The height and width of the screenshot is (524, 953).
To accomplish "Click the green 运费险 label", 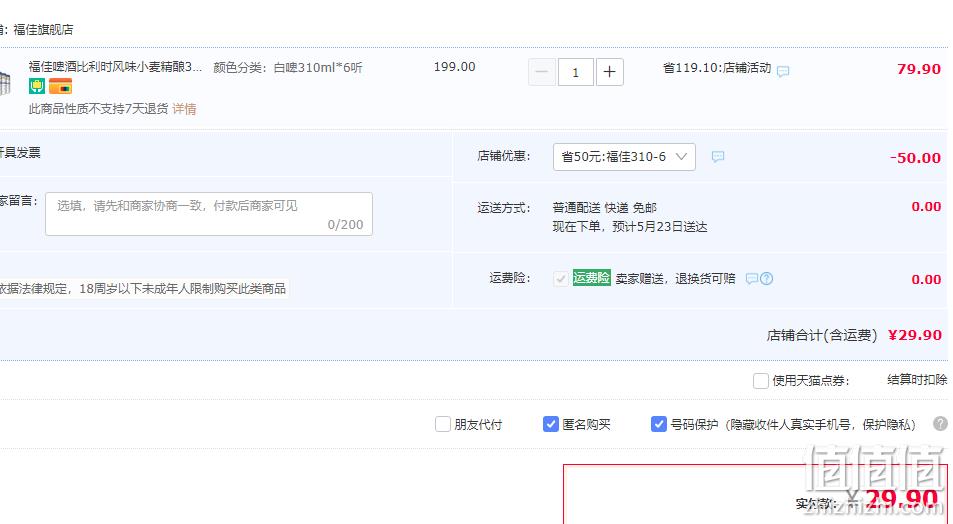I will coord(591,278).
